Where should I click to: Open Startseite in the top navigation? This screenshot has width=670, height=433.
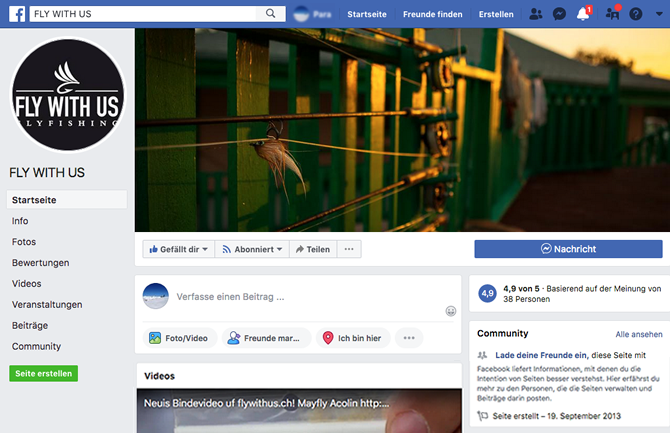point(367,14)
